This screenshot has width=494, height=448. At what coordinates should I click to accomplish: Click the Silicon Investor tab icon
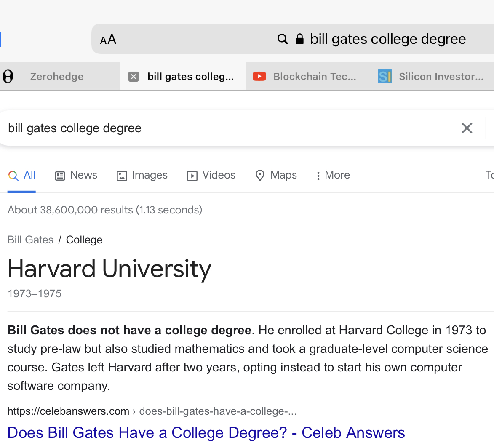click(385, 77)
